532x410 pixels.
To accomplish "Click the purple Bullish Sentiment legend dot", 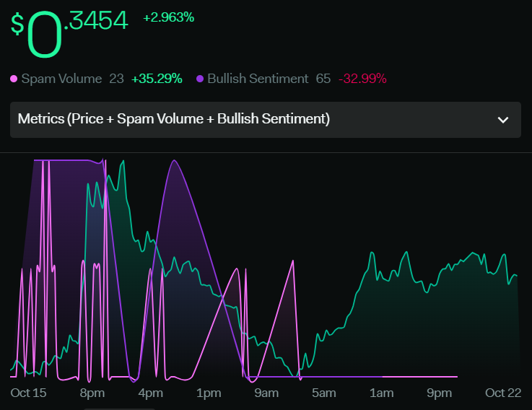I will pos(200,79).
